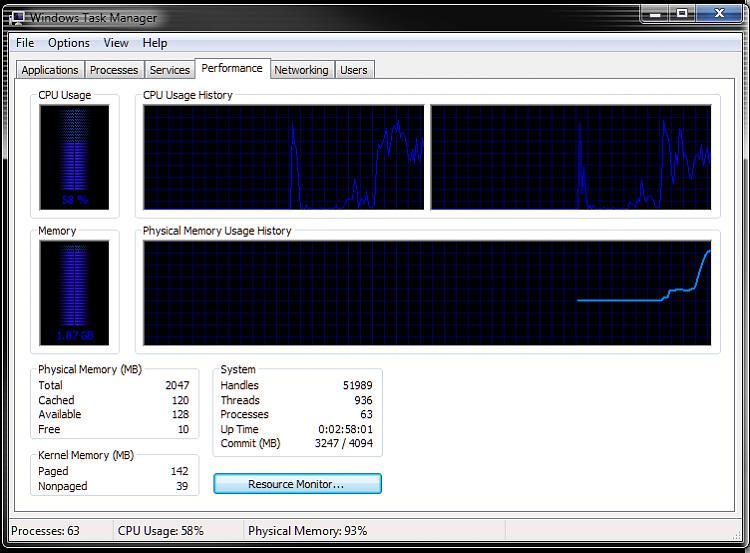Click the left CPU Usage History graph
Image resolution: width=750 pixels, height=553 pixels.
(x=284, y=157)
